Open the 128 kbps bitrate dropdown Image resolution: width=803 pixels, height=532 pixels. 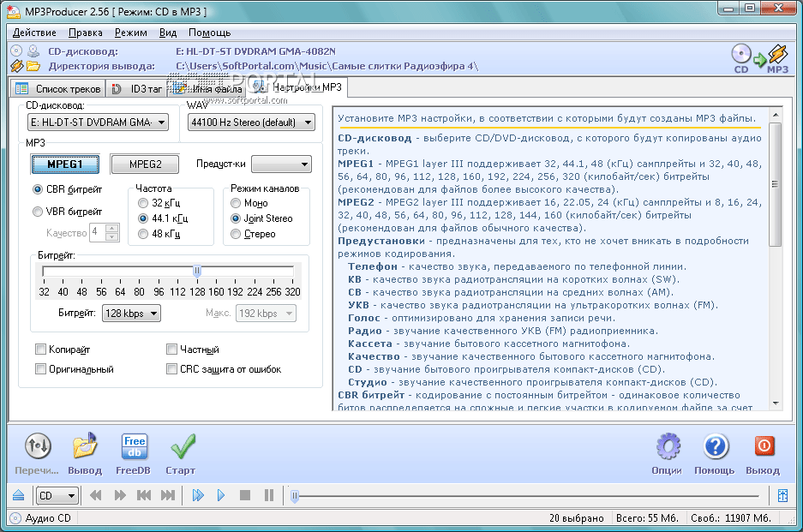tap(132, 314)
